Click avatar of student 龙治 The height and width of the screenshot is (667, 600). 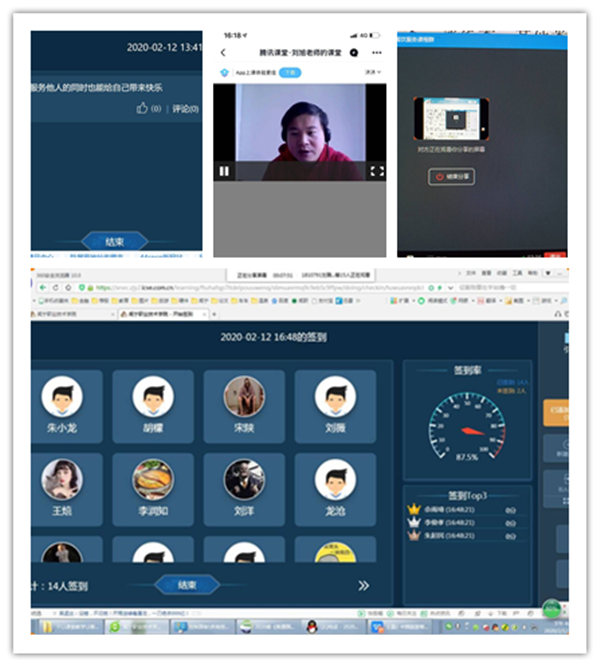tap(335, 480)
